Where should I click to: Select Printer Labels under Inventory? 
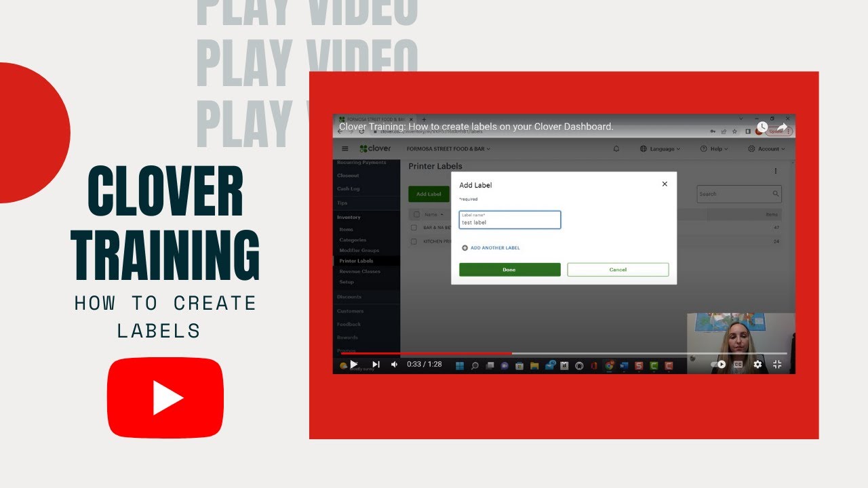356,261
